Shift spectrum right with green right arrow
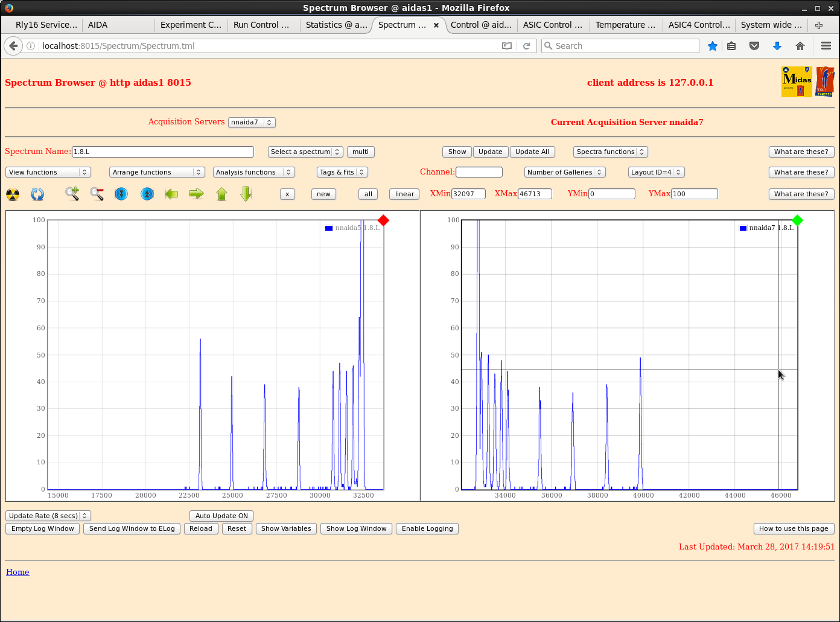The width and height of the screenshot is (840, 622). pyautogui.click(x=196, y=194)
